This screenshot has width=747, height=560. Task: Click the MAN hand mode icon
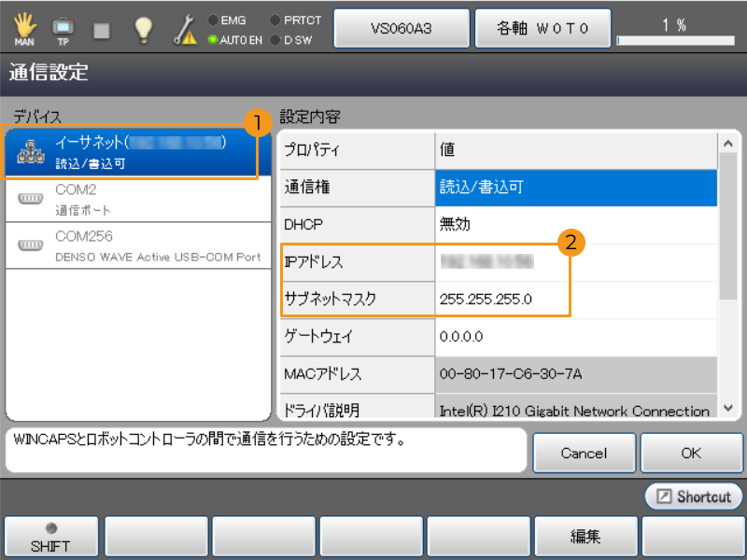point(24,28)
